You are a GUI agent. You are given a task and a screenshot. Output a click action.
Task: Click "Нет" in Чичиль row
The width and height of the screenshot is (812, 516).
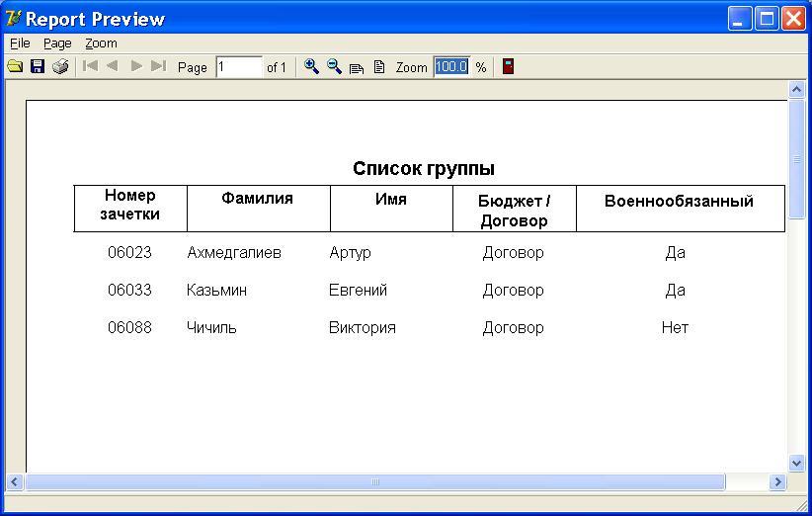(675, 327)
